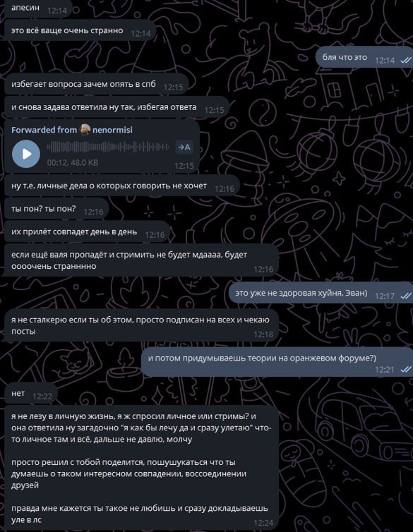Select message 'ты пон? ты пон?'
The width and height of the screenshot is (413, 532).
click(x=56, y=209)
